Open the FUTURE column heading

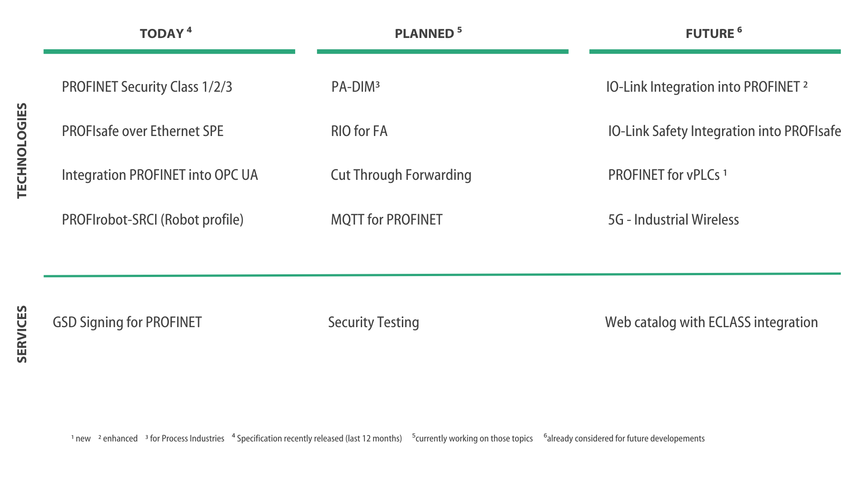pos(713,33)
